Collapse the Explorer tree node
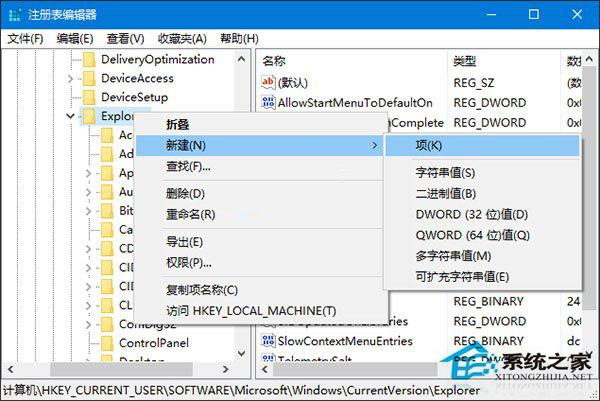The height and width of the screenshot is (401, 600). [70, 116]
